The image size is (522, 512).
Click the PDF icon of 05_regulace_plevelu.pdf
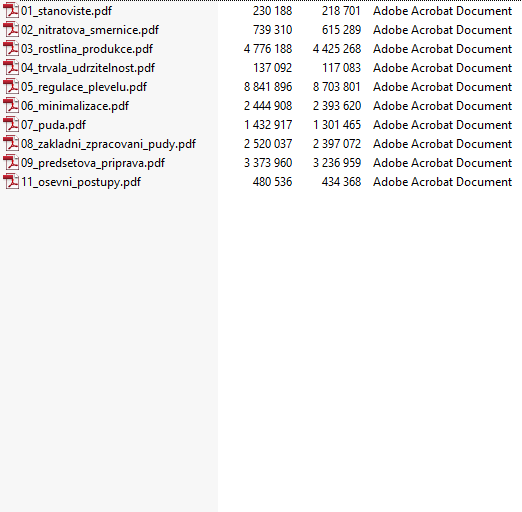[x=11, y=86]
